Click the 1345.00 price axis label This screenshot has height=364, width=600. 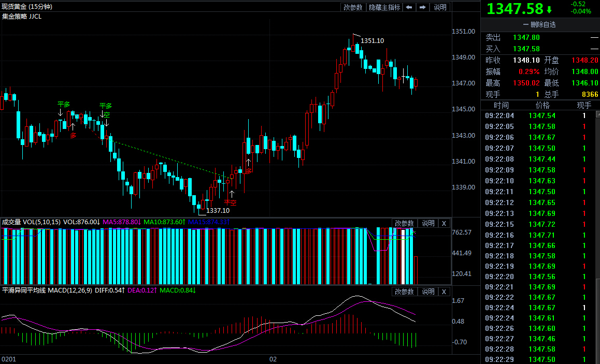pos(464,109)
